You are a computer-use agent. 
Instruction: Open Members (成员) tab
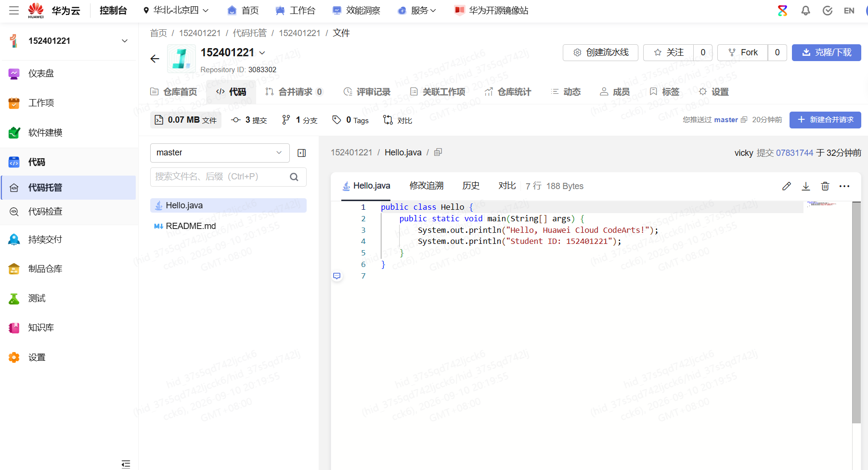[615, 92]
